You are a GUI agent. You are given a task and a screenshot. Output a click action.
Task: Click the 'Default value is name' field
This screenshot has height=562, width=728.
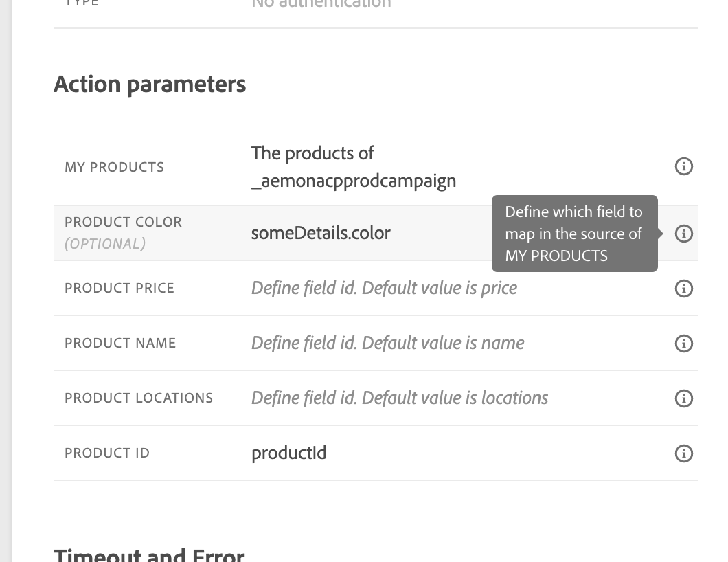tap(387, 343)
